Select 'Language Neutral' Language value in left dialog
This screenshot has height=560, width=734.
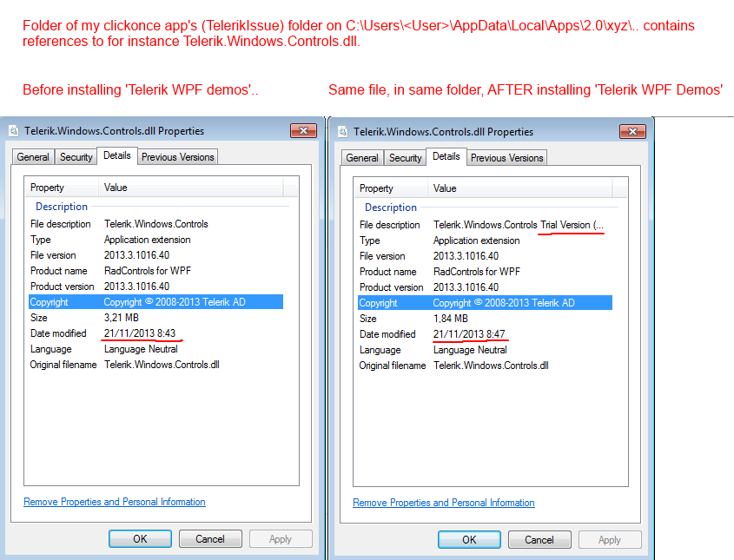click(141, 349)
